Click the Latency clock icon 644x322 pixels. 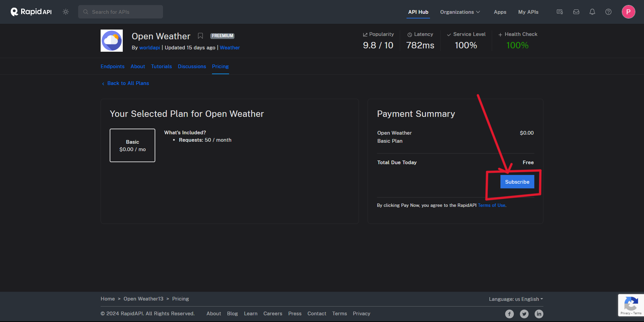pos(410,35)
